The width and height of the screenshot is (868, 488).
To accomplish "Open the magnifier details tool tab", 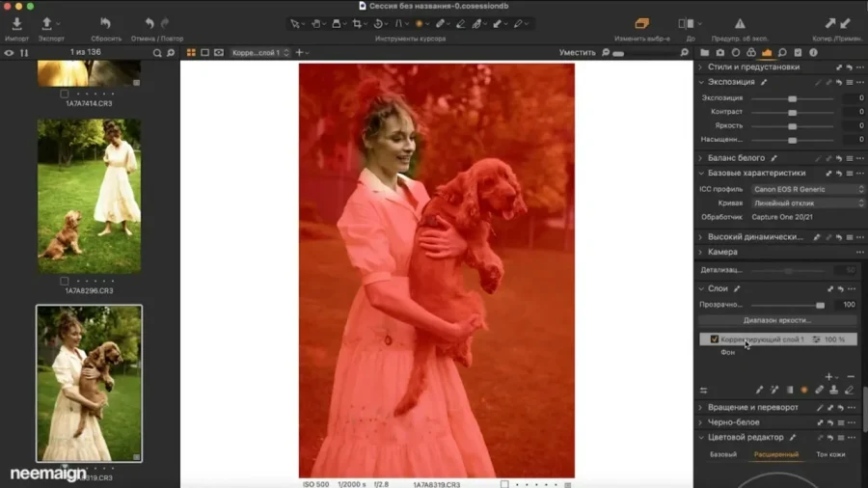I will tap(782, 53).
